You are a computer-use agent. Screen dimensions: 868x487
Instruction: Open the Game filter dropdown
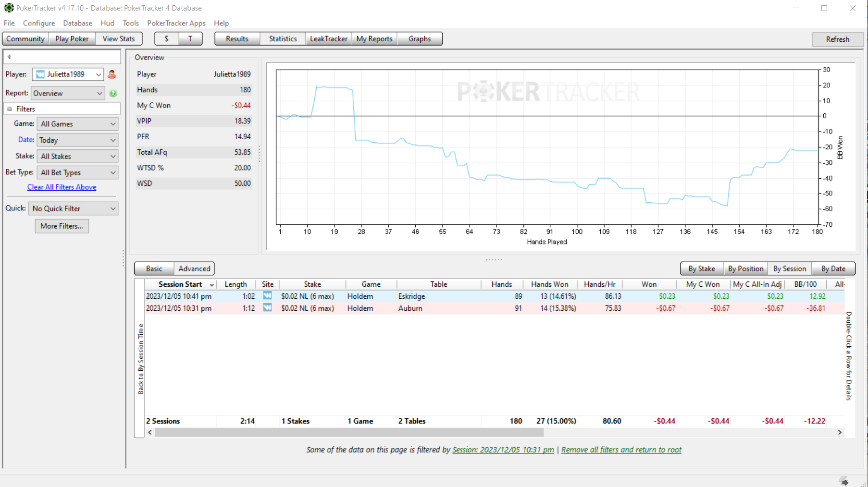[77, 124]
